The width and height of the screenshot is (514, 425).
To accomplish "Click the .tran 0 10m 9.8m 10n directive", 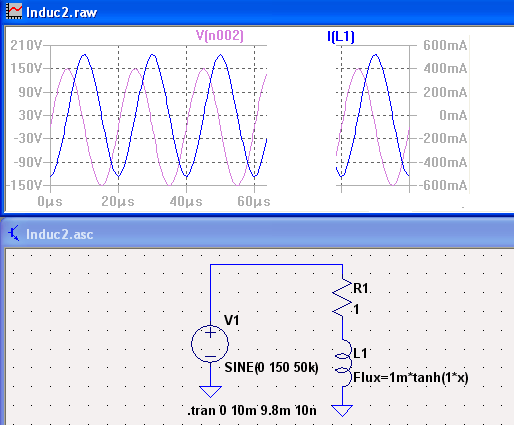I will click(252, 410).
